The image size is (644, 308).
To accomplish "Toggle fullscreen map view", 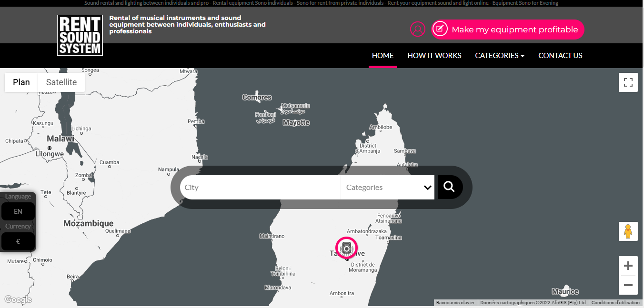I will (x=628, y=82).
